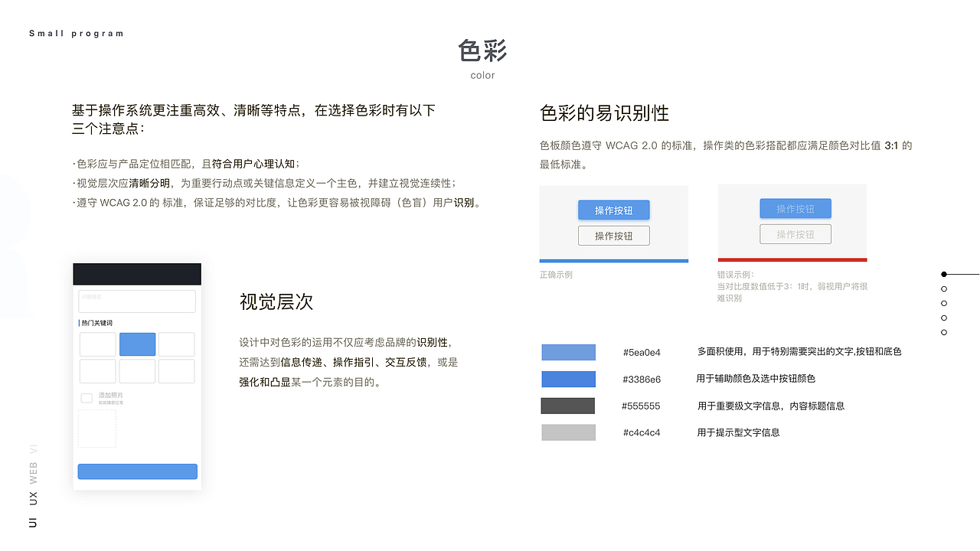Click the filled 操作按钮 in the correct example
The height and width of the screenshot is (551, 980).
pos(613,210)
